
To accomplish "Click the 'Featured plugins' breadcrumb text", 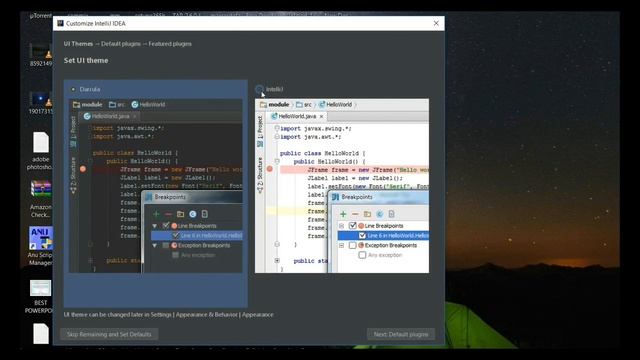I will [170, 44].
